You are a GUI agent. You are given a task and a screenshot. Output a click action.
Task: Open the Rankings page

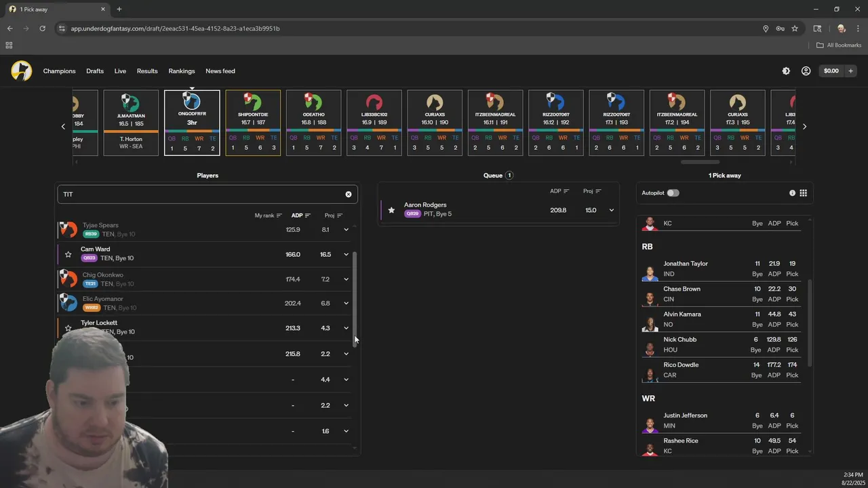coord(182,71)
